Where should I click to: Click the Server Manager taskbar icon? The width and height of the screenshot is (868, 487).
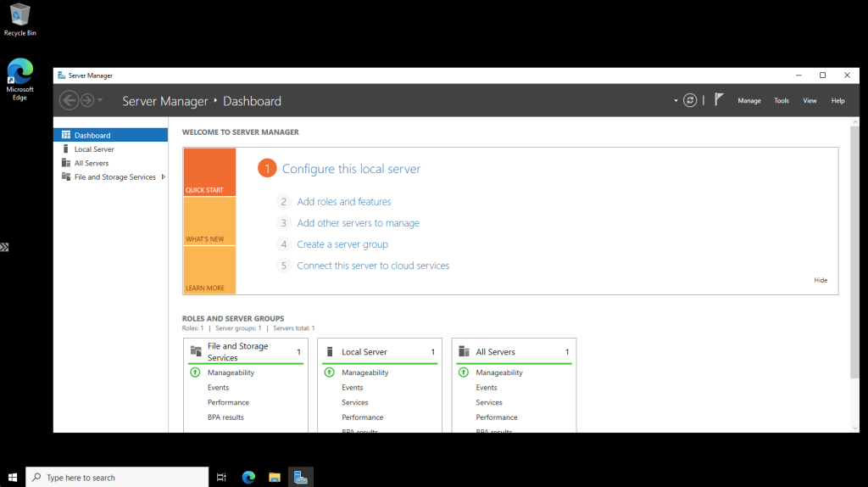(301, 477)
